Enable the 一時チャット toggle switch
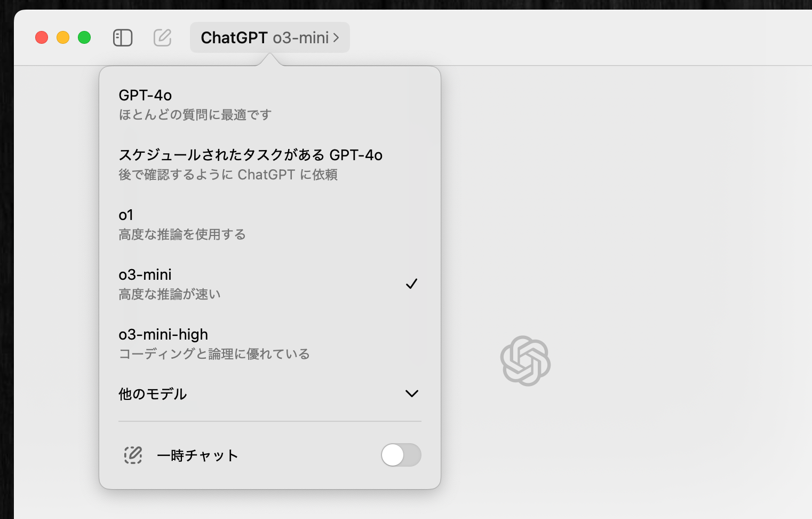Viewport: 812px width, 519px height. click(x=401, y=455)
